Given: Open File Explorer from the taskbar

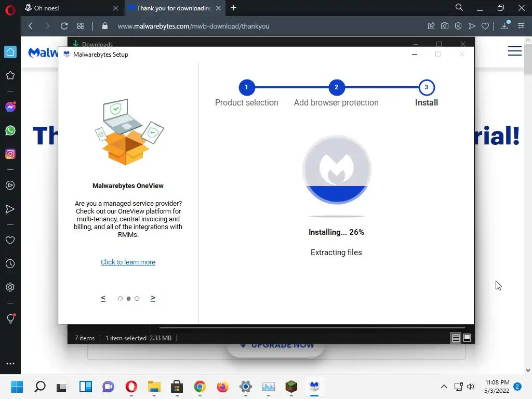Looking at the screenshot, I should 154,387.
